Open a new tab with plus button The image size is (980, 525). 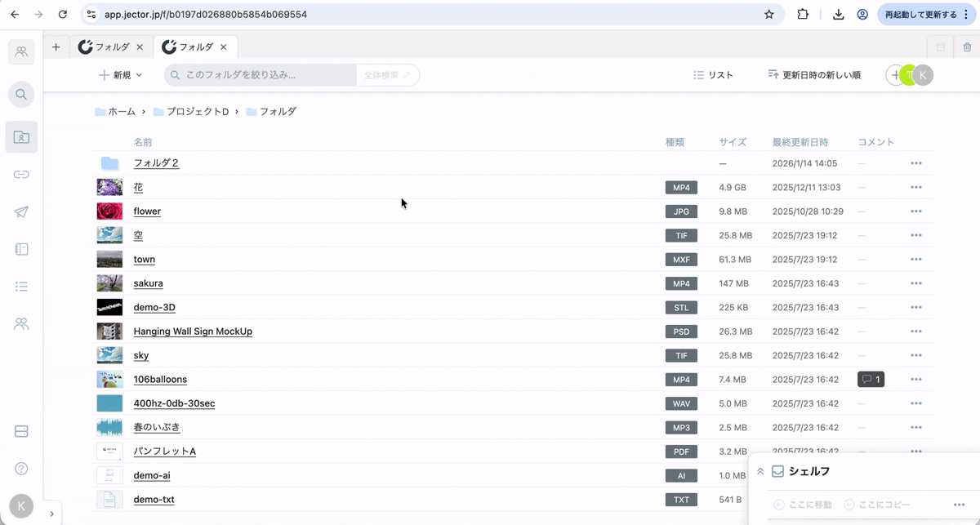(56, 47)
